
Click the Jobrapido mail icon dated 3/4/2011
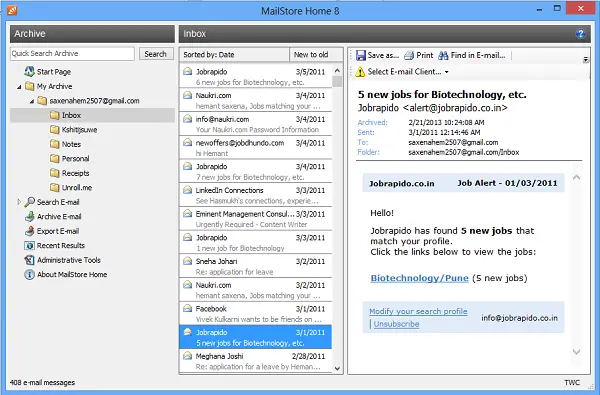click(188, 166)
